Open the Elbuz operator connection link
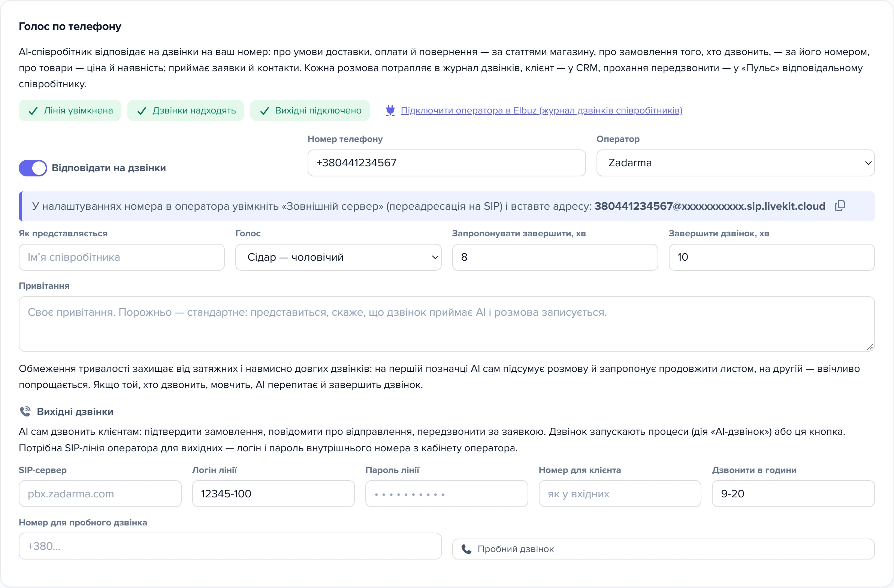Screen dimensions: 894x588 541,110
